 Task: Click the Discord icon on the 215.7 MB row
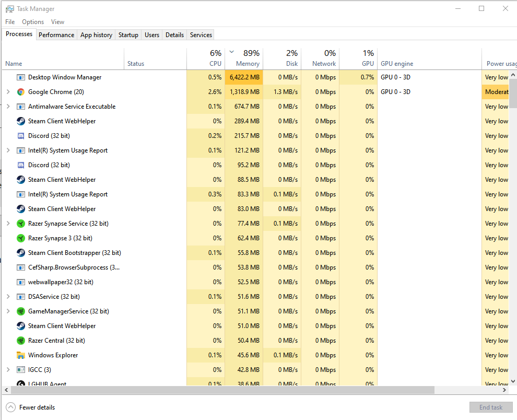pyautogui.click(x=21, y=136)
